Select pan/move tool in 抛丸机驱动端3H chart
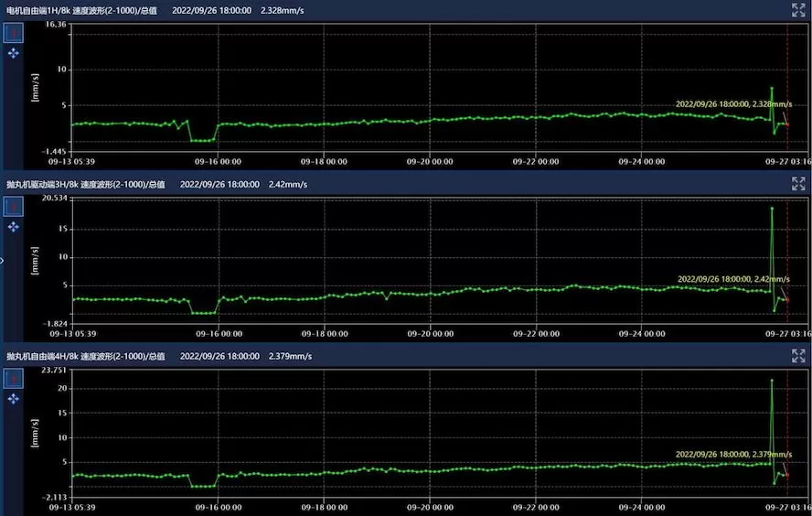The image size is (812, 516). (x=14, y=227)
